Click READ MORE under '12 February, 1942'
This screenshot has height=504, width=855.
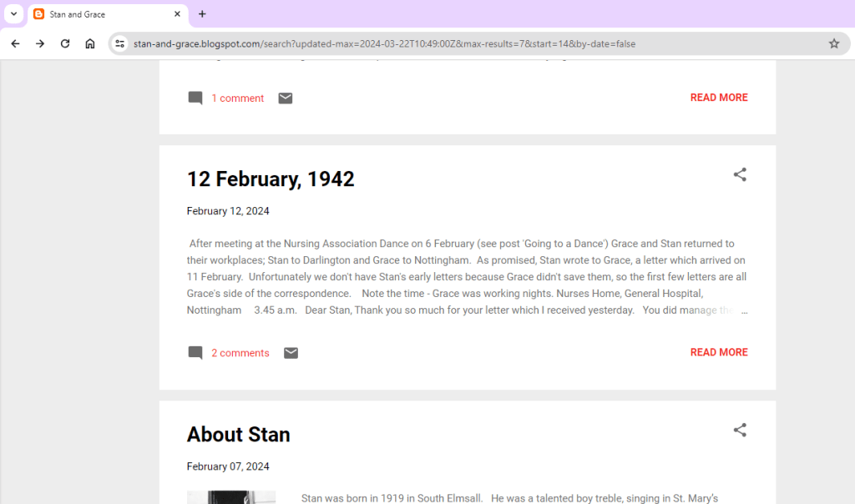coord(719,352)
